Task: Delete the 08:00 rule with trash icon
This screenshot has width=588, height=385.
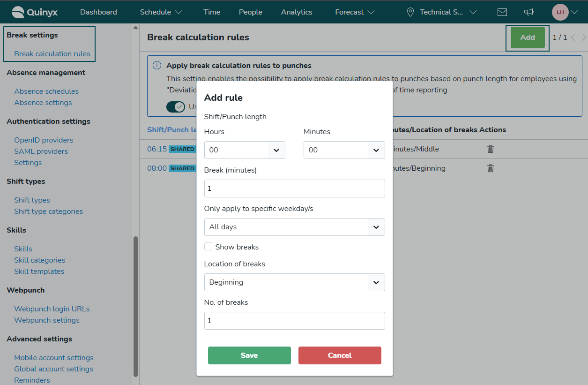Action: (491, 168)
